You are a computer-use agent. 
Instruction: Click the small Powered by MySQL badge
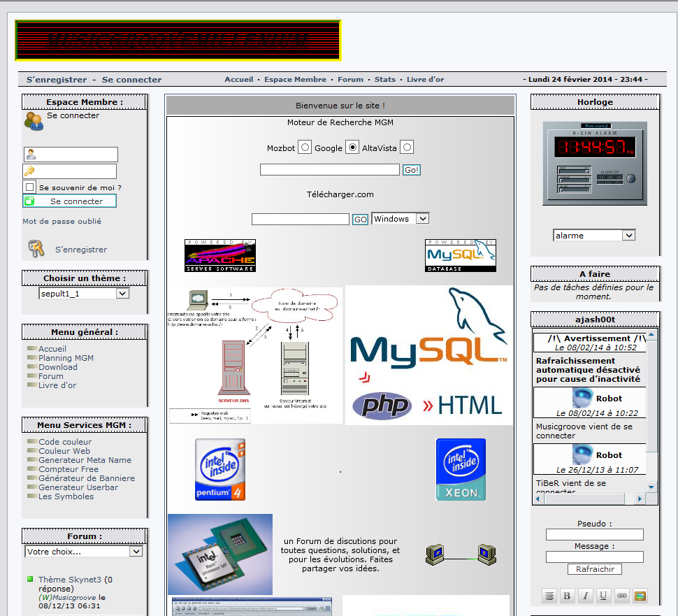click(461, 256)
